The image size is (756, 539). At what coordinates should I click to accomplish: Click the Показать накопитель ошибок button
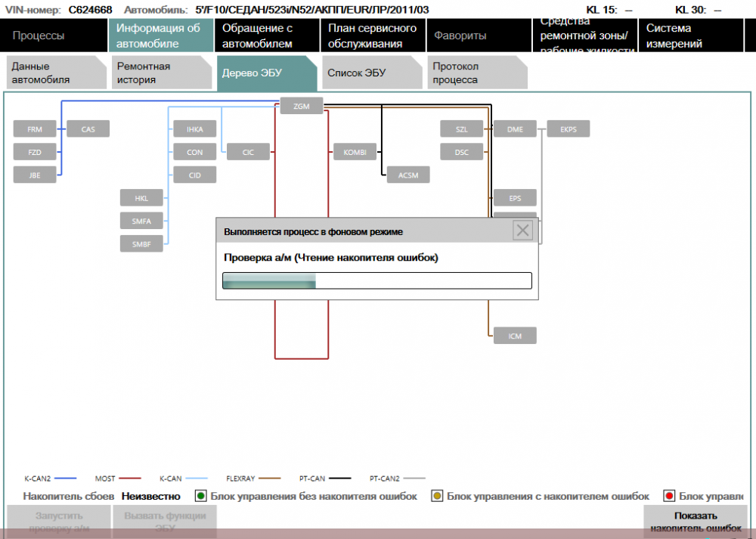tap(696, 522)
